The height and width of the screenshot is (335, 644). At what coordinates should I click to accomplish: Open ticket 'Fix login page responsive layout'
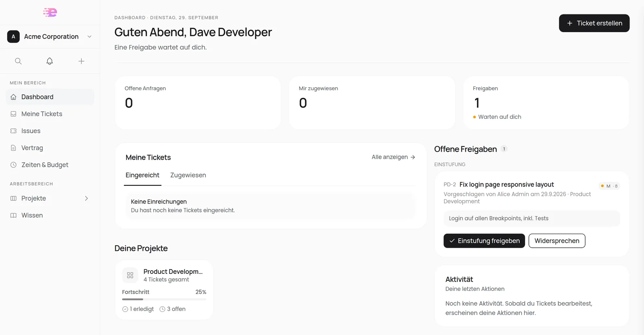[506, 185]
